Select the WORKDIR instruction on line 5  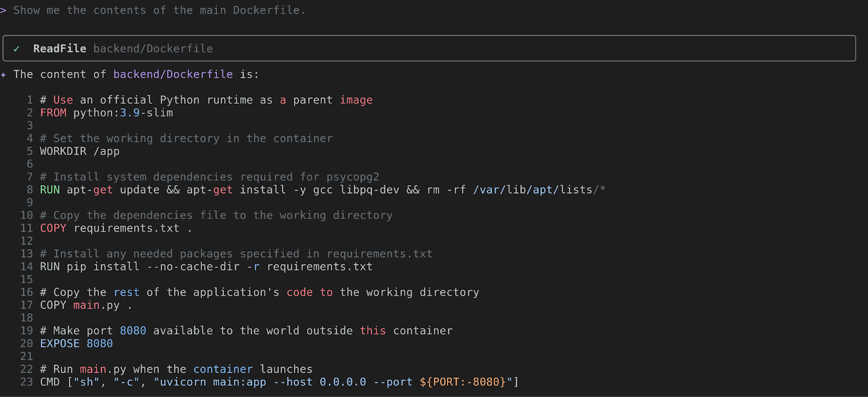tap(63, 152)
